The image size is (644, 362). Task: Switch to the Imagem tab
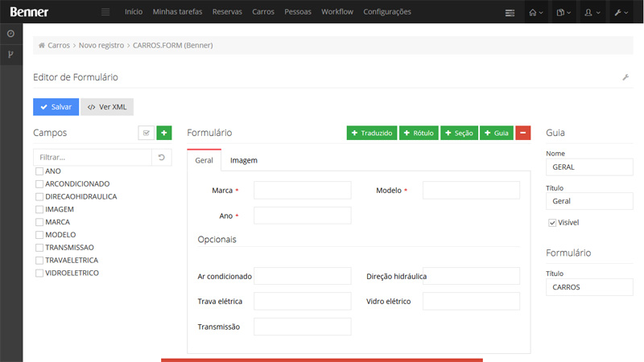click(x=244, y=160)
